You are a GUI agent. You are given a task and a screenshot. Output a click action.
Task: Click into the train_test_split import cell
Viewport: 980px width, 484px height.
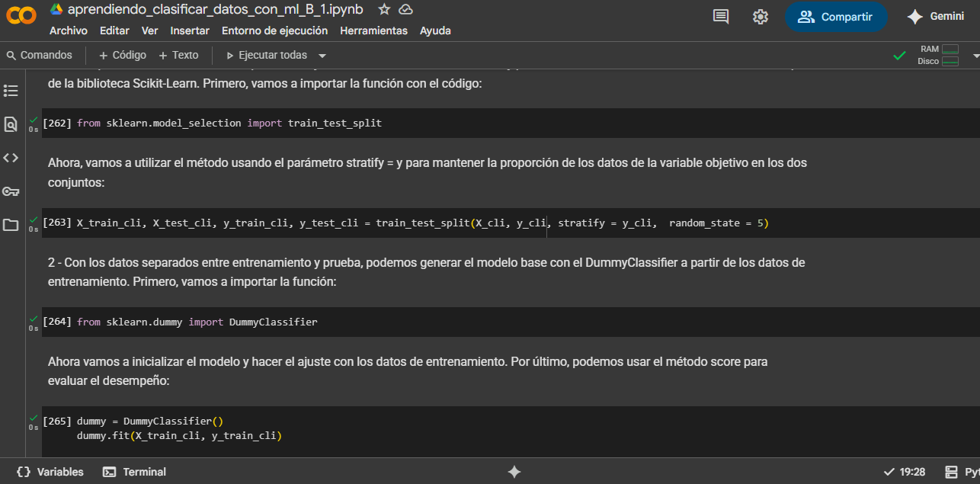511,123
